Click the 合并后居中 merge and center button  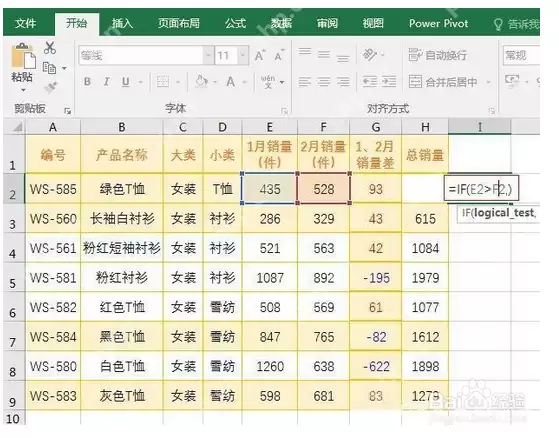[443, 82]
